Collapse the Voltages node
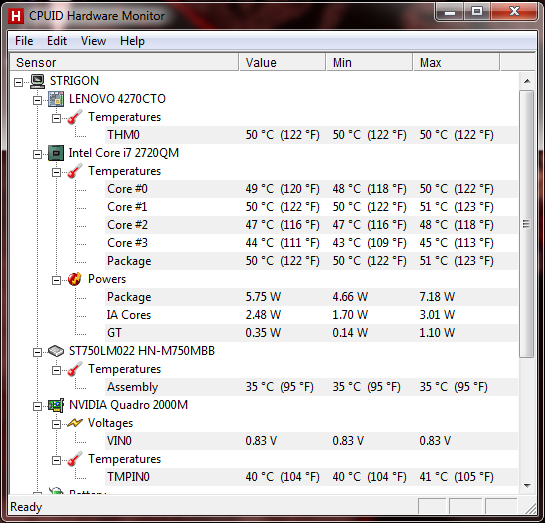This screenshot has height=523, width=545. [56, 424]
